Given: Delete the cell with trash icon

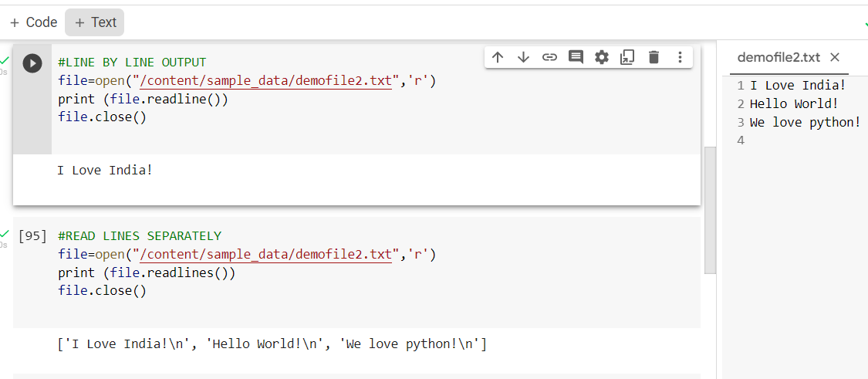Looking at the screenshot, I should (654, 57).
